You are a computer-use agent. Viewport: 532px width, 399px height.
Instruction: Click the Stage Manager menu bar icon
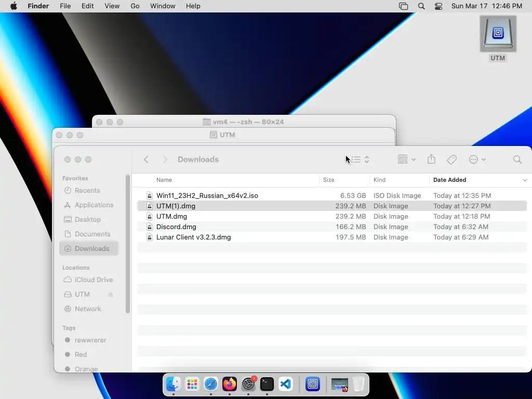[403, 6]
